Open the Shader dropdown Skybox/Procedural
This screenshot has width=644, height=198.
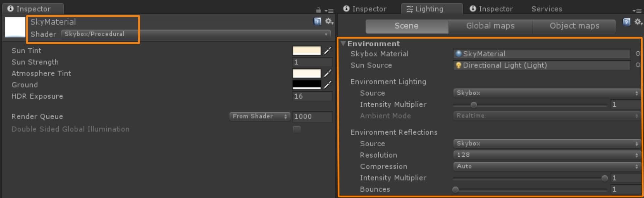point(196,34)
